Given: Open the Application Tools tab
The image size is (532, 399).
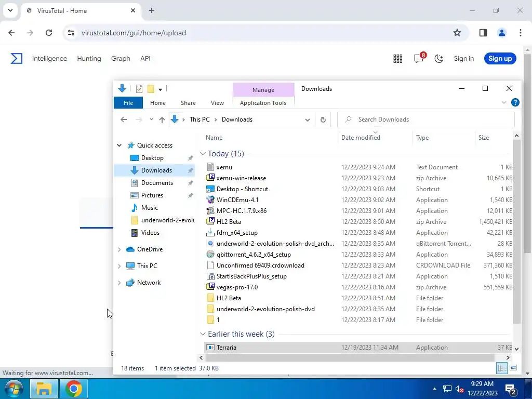Looking at the screenshot, I should click(x=263, y=103).
